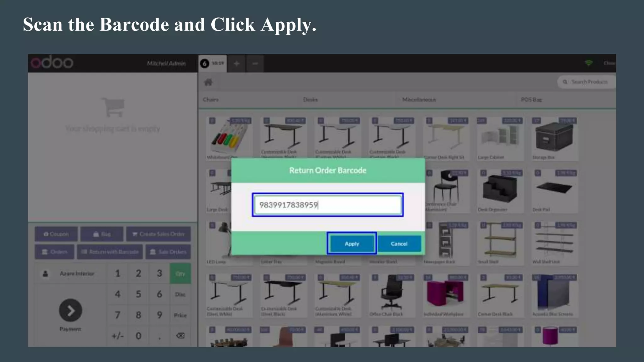The width and height of the screenshot is (644, 362).
Task: Click the Odoo logo
Action: [52, 63]
